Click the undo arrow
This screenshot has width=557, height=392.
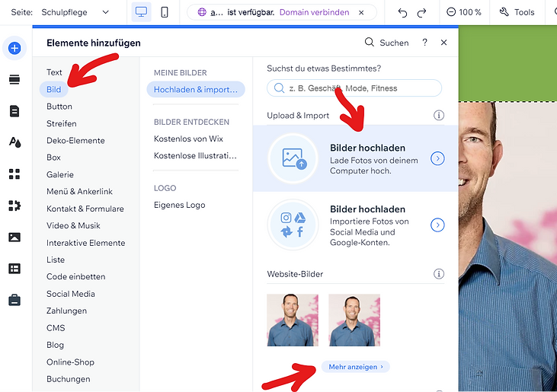click(402, 13)
